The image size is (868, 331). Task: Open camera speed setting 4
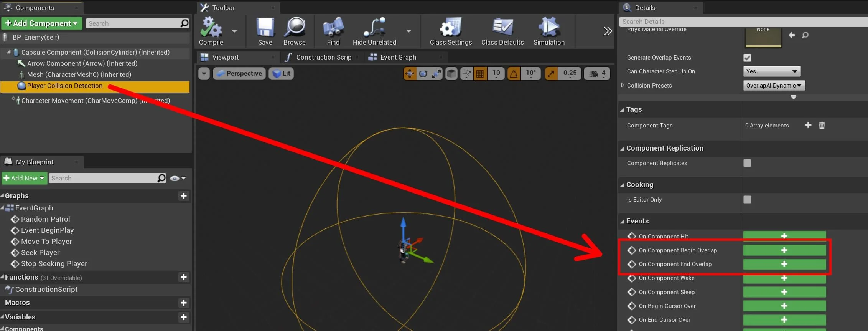click(597, 73)
